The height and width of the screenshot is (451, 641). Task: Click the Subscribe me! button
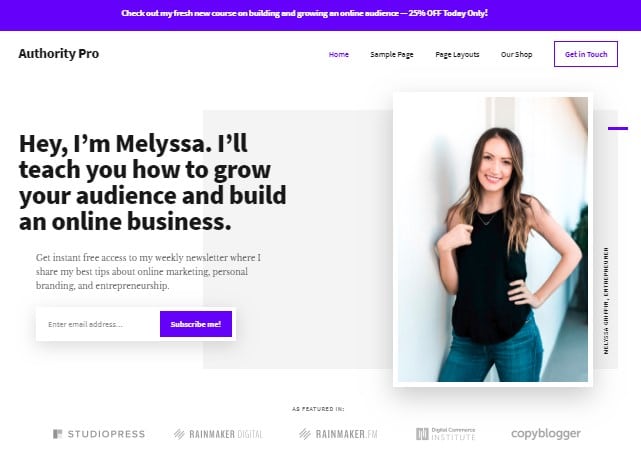[196, 324]
